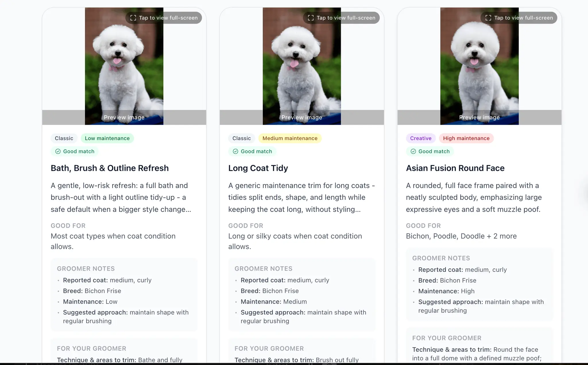Click Good match checkmark on Bath, Brush card

coord(58,151)
